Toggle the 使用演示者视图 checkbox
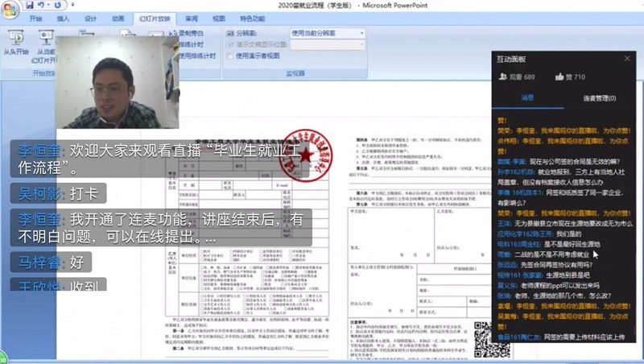Viewport: 644px width, 364px height. (231, 56)
